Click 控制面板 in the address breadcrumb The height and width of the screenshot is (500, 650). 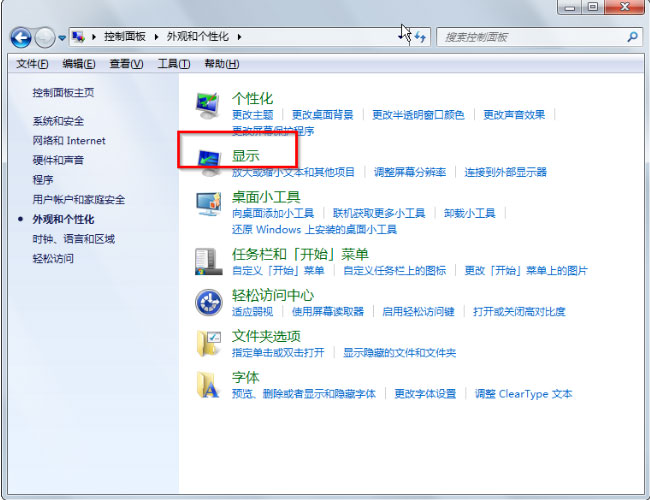pyautogui.click(x=125, y=37)
